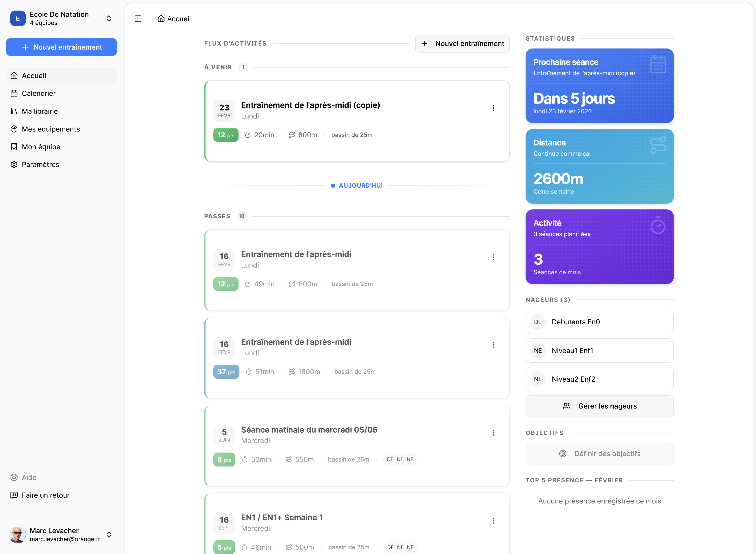Click the green 12 pts badge on 23 Févr
Screen dimensions: 756x554
[x=225, y=135]
